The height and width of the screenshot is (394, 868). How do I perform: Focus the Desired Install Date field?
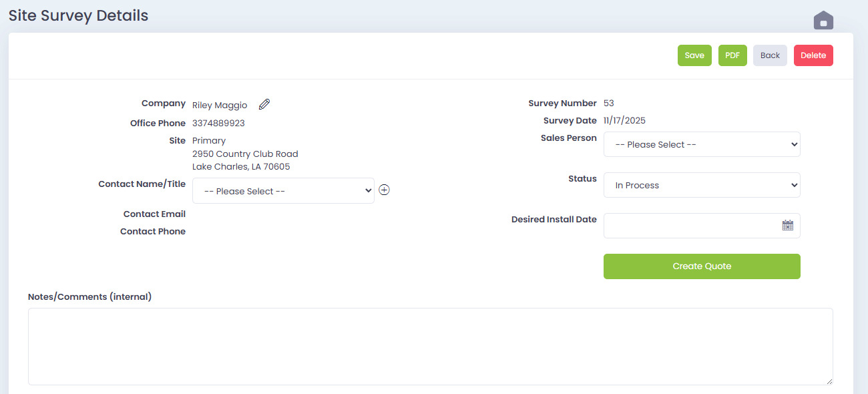pyautogui.click(x=691, y=226)
